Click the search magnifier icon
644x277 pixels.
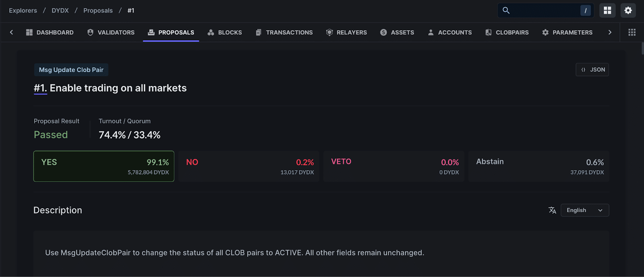[506, 10]
